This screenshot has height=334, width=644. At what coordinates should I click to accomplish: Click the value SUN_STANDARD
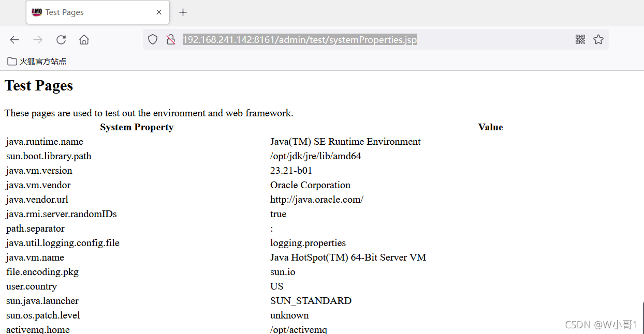pyautogui.click(x=311, y=301)
